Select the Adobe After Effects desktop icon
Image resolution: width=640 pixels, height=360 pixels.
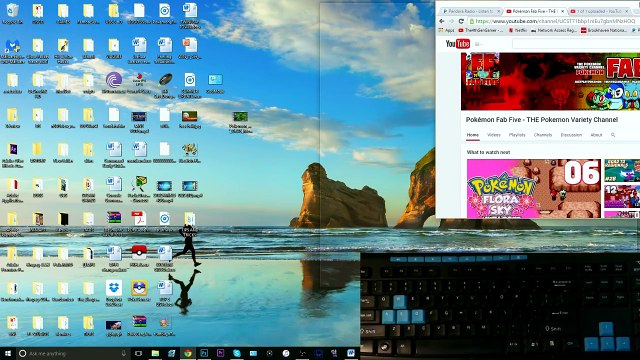(x=12, y=155)
